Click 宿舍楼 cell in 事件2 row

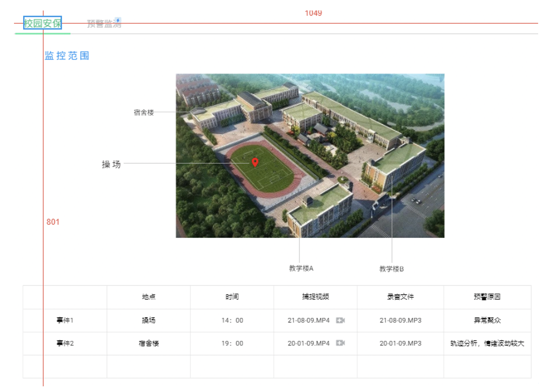[149, 343]
